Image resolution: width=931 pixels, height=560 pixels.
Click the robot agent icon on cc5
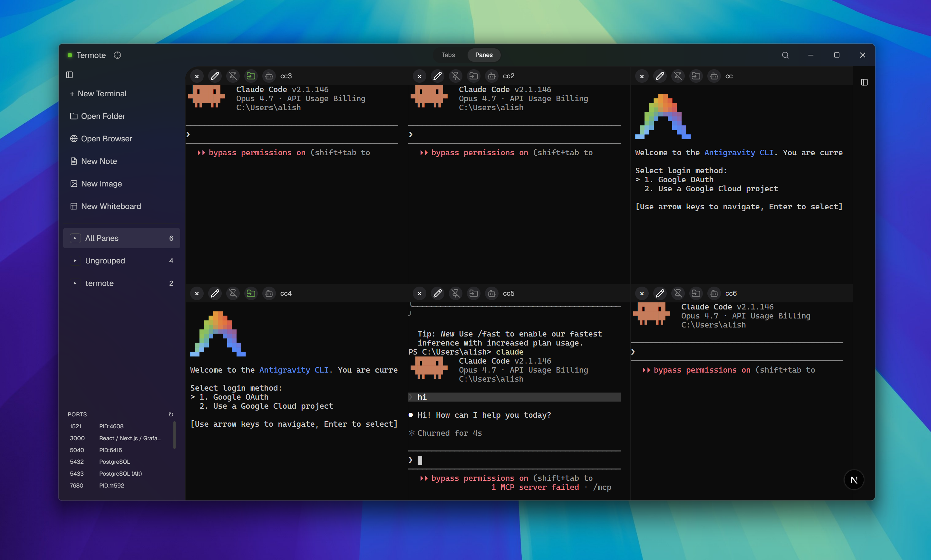pos(492,293)
